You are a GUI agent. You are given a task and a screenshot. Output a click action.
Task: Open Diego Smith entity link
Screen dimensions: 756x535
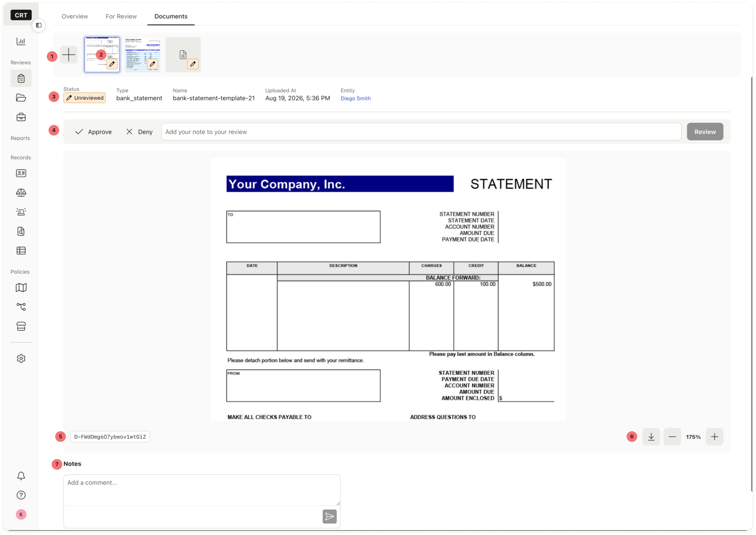pyautogui.click(x=355, y=98)
